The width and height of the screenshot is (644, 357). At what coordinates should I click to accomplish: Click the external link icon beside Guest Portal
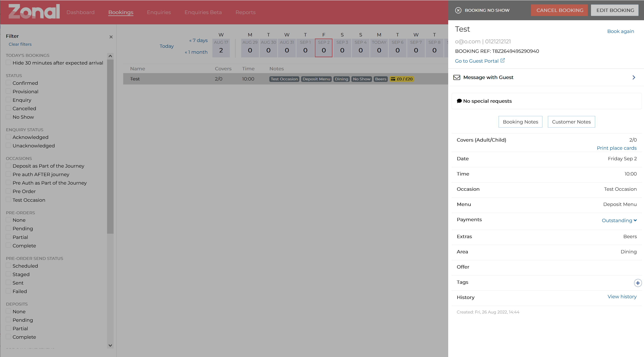[x=502, y=60]
